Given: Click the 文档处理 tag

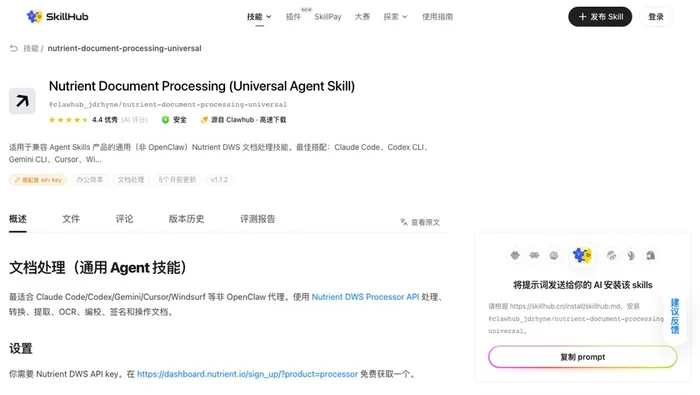Looking at the screenshot, I should coord(131,180).
